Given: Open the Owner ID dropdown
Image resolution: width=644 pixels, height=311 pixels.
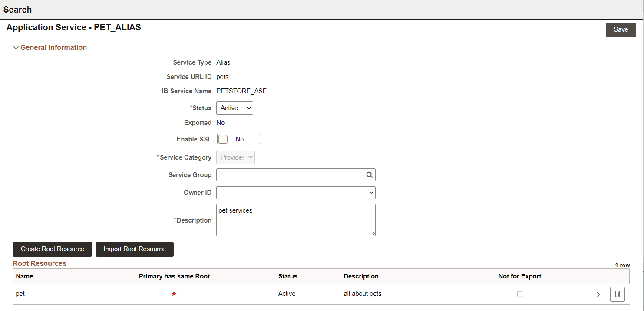Looking at the screenshot, I should (295, 192).
